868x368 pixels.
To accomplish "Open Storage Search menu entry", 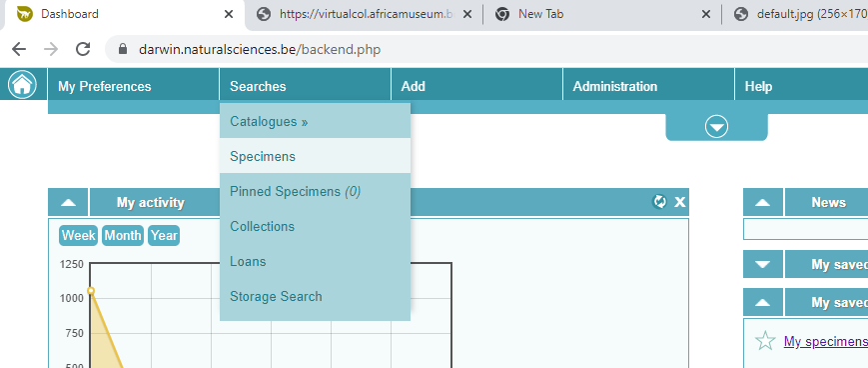I will 315,297.
